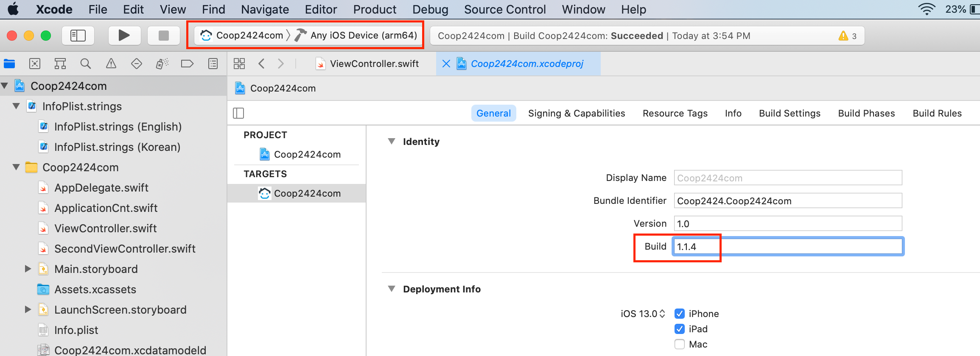Switch to Build Settings tab
The height and width of the screenshot is (356, 980).
[x=790, y=113]
